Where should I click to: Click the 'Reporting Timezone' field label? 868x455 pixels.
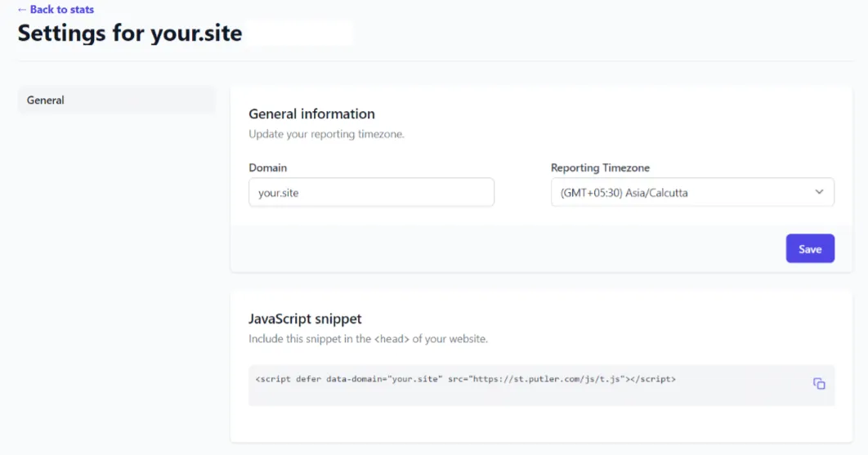[600, 167]
